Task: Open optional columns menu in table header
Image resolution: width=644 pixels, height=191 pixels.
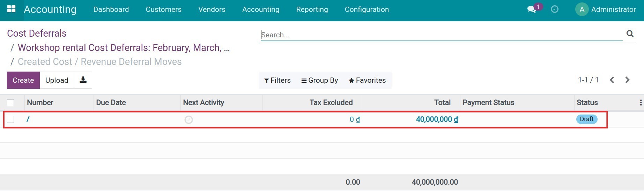Action: coord(641,103)
